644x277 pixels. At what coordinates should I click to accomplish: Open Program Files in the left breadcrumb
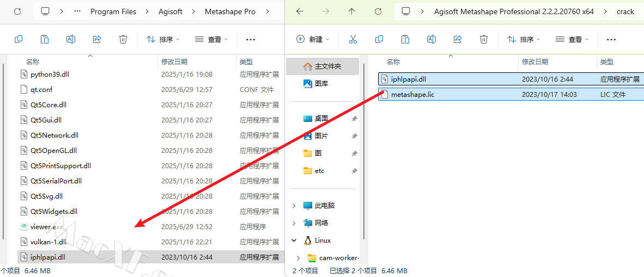[113, 11]
